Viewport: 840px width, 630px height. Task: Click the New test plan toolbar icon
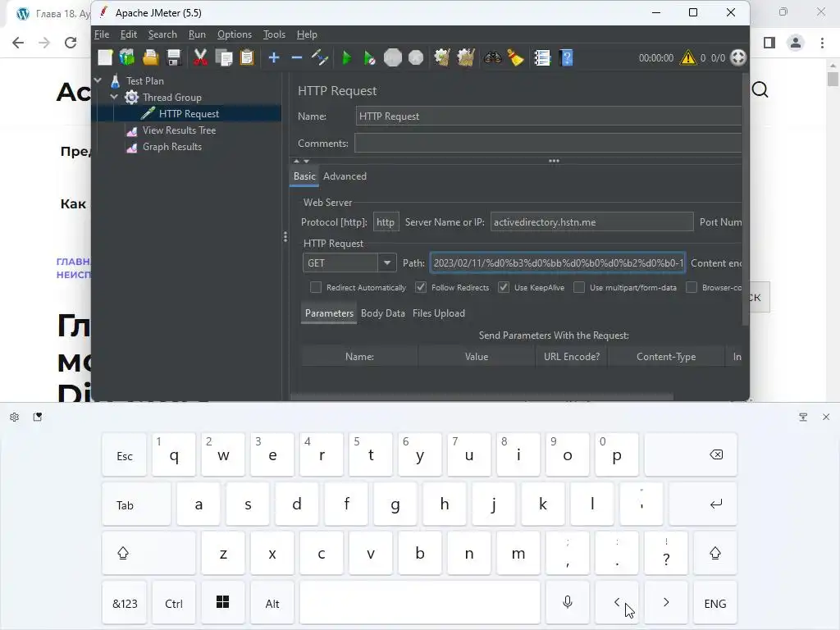pos(105,57)
